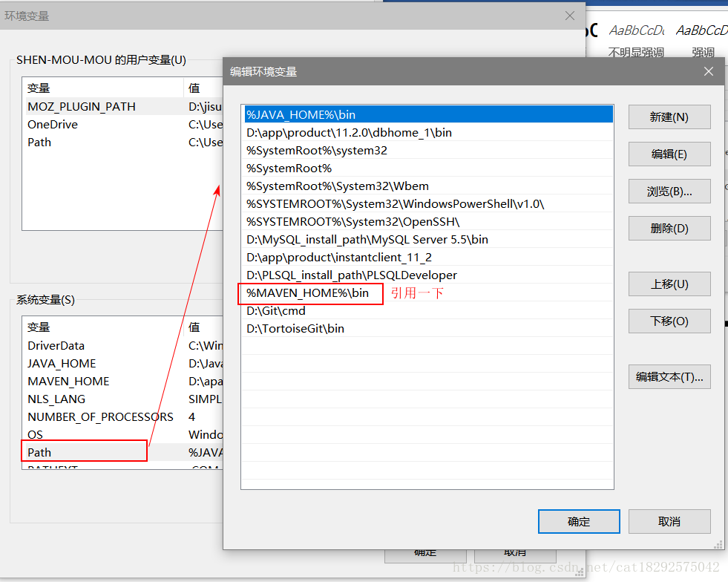The image size is (728, 582).
Task: Select DriverData system variable
Action: coord(123,346)
